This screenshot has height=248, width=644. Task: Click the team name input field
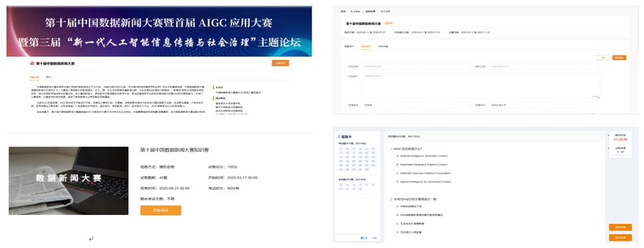[x=543, y=67]
